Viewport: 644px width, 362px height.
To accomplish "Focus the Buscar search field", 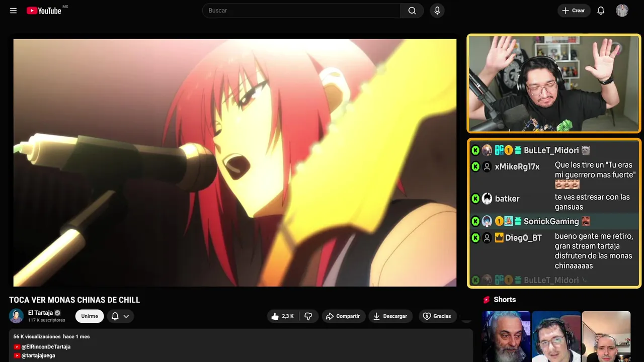I will [301, 11].
